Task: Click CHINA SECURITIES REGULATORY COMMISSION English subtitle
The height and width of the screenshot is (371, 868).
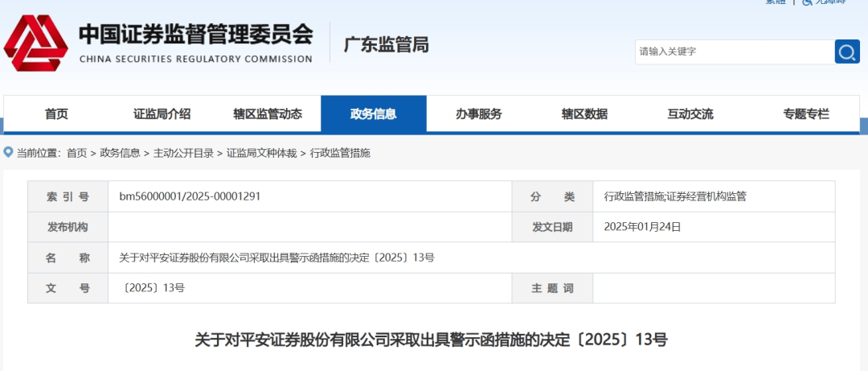Action: [x=196, y=59]
